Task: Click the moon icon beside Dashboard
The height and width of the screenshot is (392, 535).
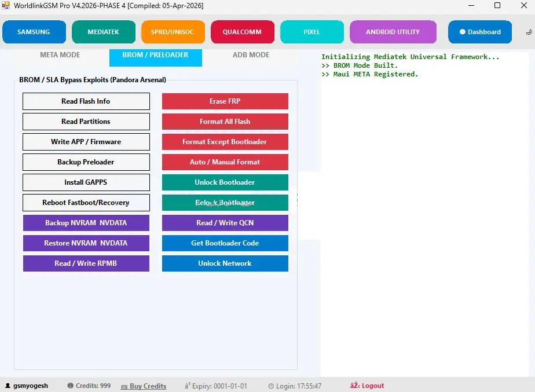Action: 527,32
